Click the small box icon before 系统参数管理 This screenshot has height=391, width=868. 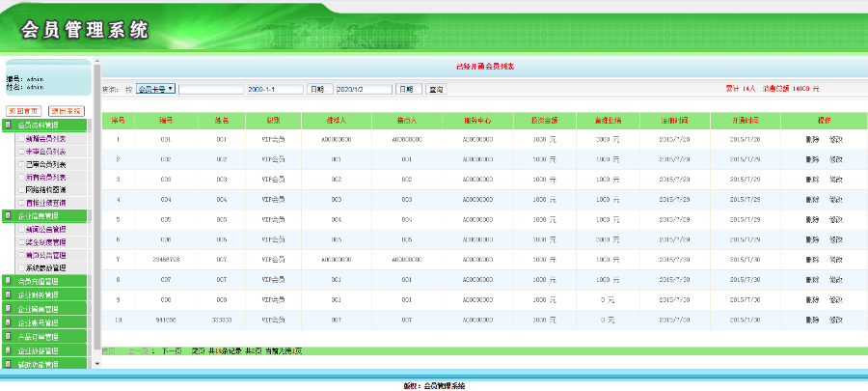21,267
